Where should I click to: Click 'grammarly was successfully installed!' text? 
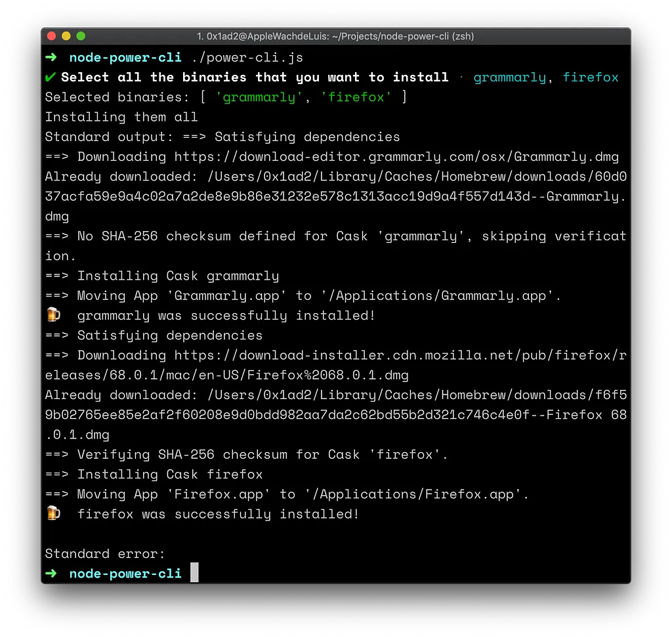tap(226, 316)
